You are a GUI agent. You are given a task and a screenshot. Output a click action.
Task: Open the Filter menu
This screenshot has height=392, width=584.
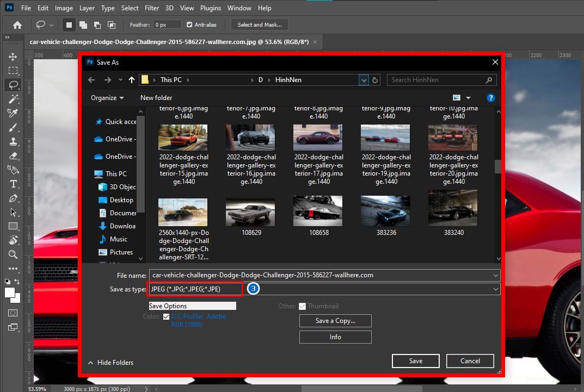(x=151, y=8)
